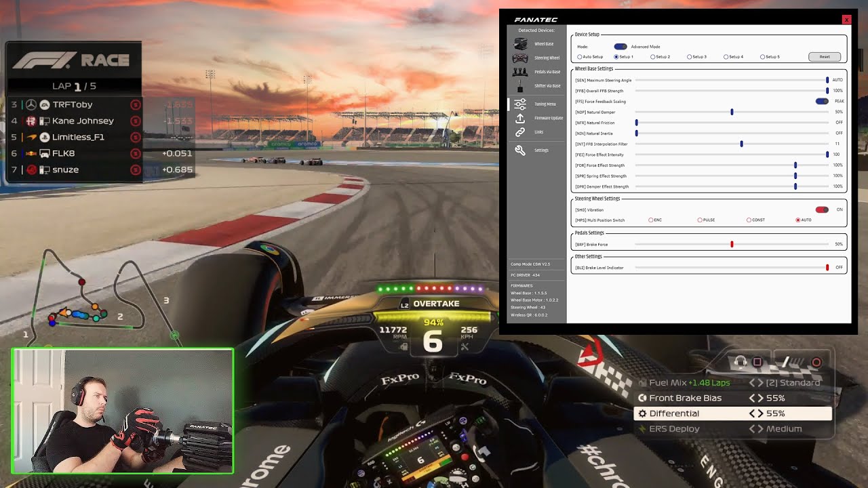Viewport: 868px width, 488px height.
Task: Click the Front Brake Bias icon
Action: tap(642, 398)
